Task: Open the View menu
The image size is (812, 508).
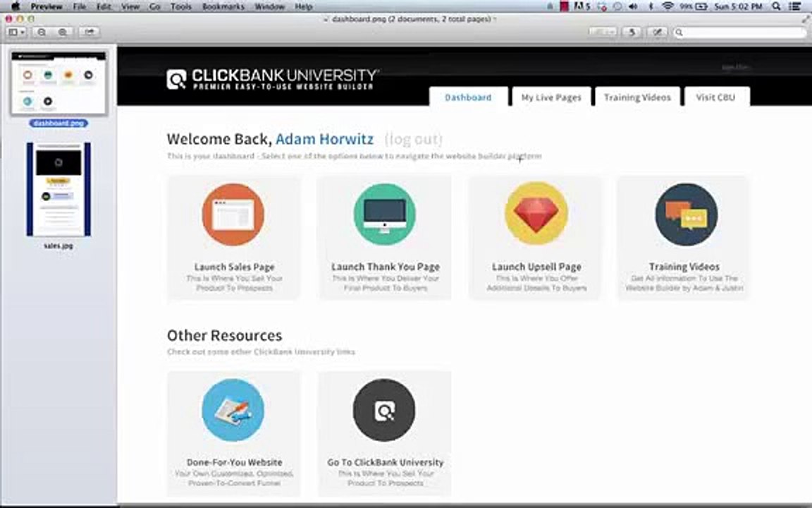Action: [x=130, y=6]
